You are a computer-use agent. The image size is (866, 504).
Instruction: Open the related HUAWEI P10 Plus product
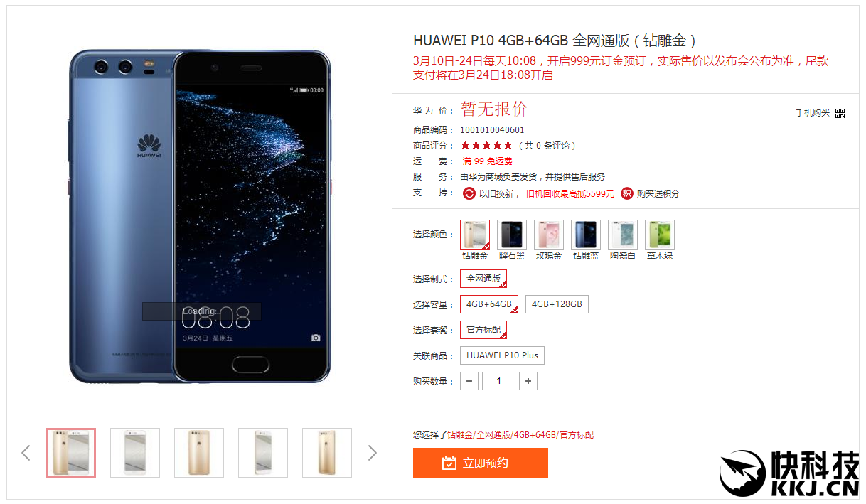(502, 355)
